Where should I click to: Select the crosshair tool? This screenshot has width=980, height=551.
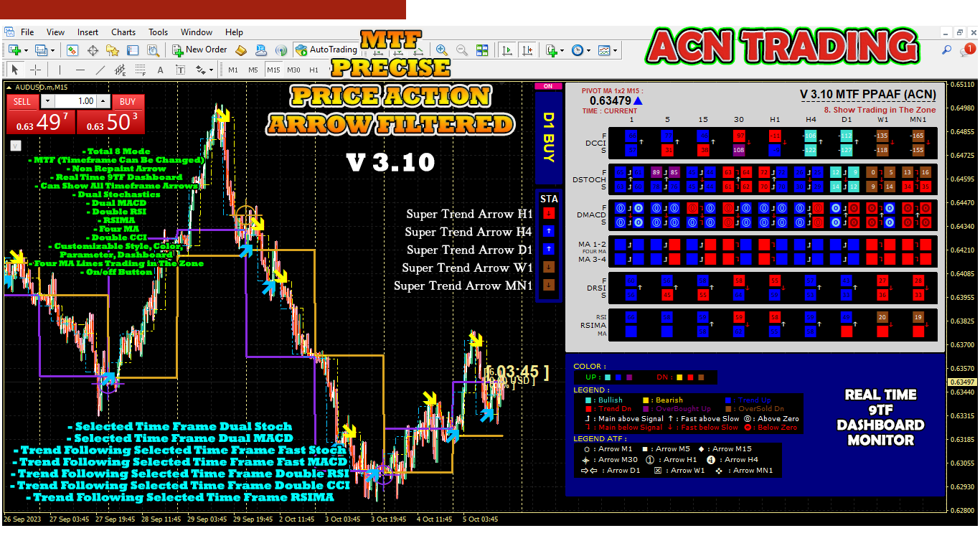(x=34, y=70)
